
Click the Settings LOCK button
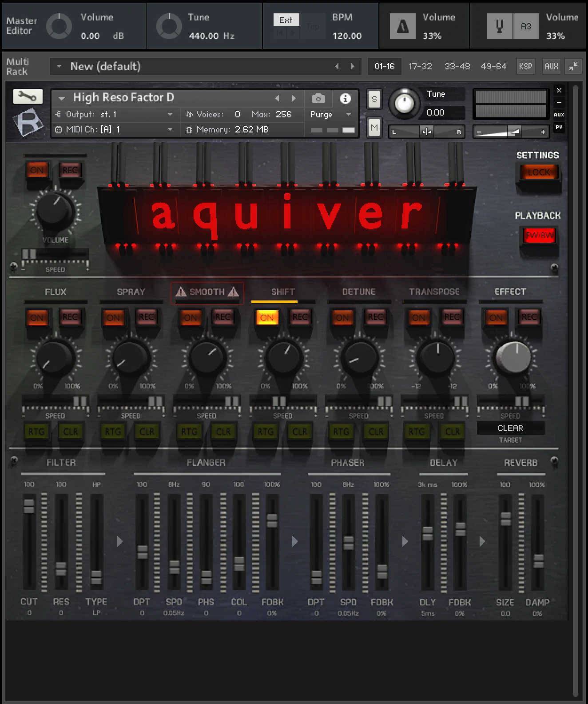point(538,172)
